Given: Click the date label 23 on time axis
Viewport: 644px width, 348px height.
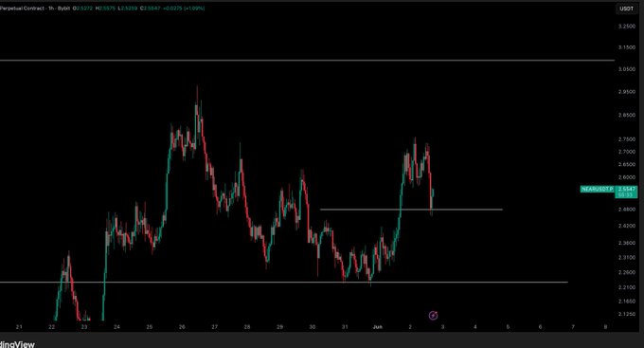Looking at the screenshot, I should (x=83, y=327).
